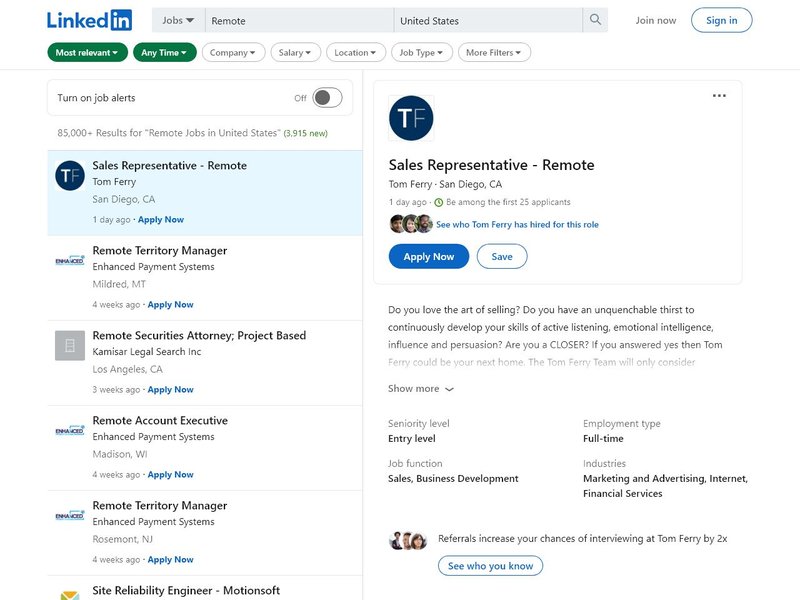The image size is (800, 600).
Task: Expand the Location filter dropdown
Action: (356, 53)
